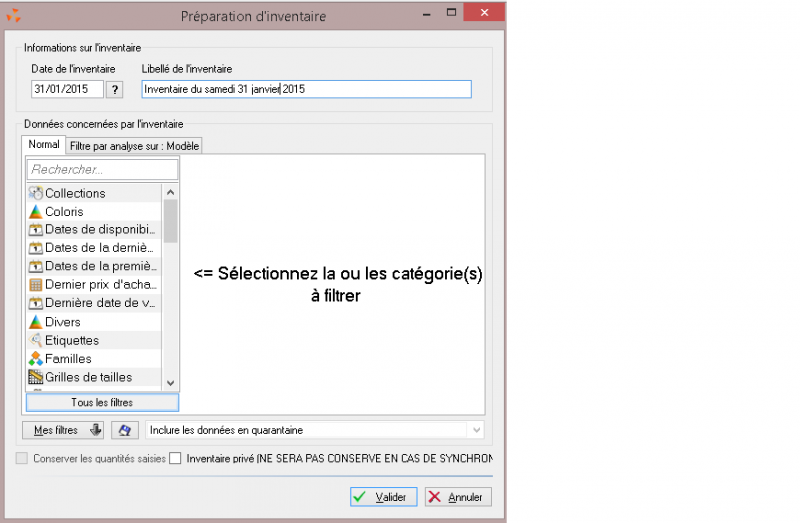Click the category list scrollbar thumb

pyautogui.click(x=170, y=220)
